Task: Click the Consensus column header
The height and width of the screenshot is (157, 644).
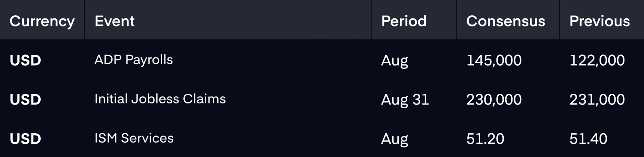Action: pyautogui.click(x=506, y=21)
